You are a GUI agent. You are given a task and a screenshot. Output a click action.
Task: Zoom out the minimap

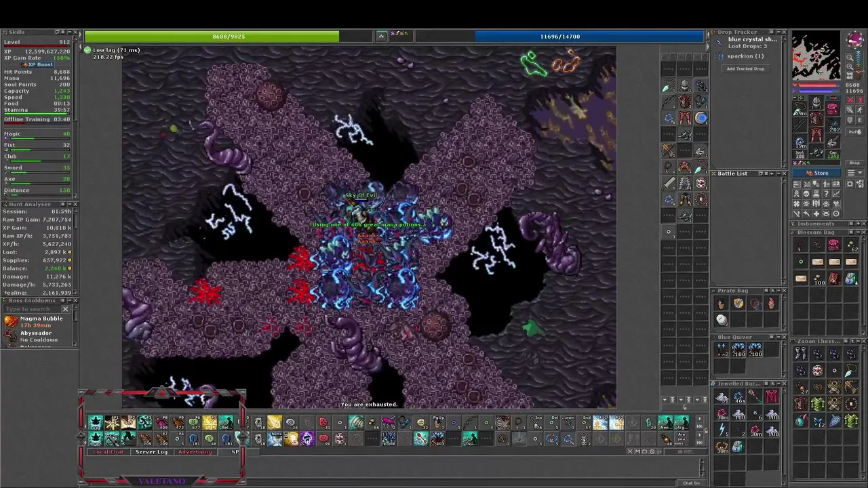point(850,57)
